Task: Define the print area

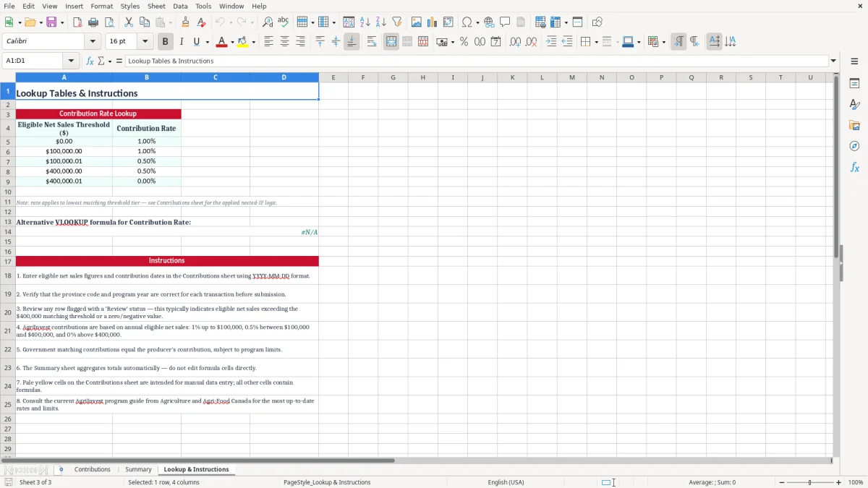Action: (x=540, y=22)
